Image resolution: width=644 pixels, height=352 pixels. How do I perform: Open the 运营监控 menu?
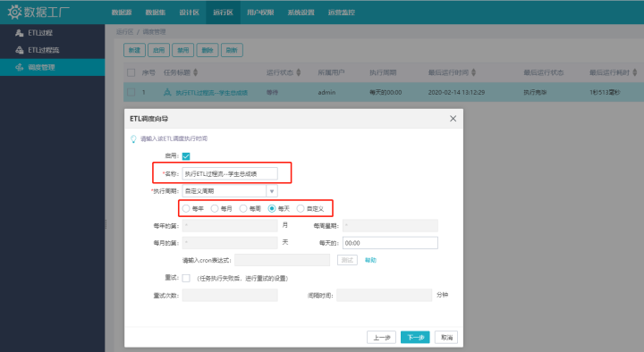pyautogui.click(x=342, y=13)
